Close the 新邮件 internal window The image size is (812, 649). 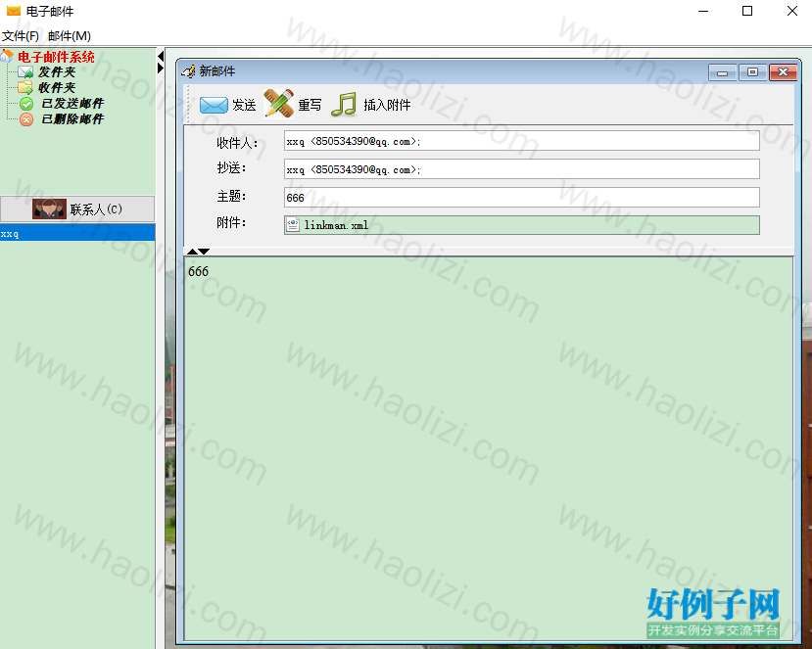(x=783, y=72)
